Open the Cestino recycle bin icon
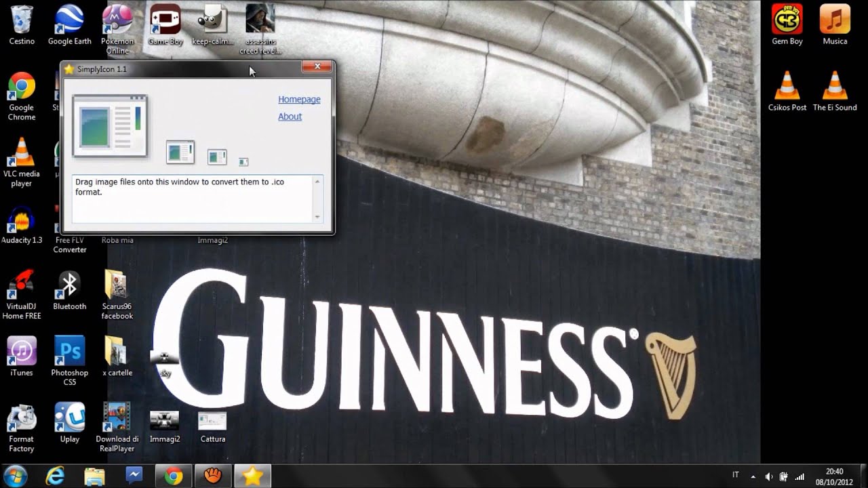Viewport: 868px width, 488px height. click(x=22, y=25)
